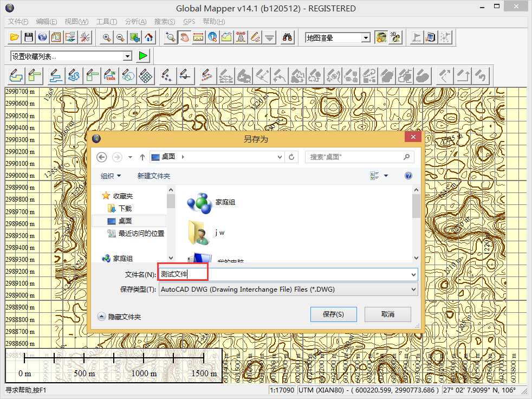Run the favorites green play button
The width and height of the screenshot is (532, 399).
point(143,56)
